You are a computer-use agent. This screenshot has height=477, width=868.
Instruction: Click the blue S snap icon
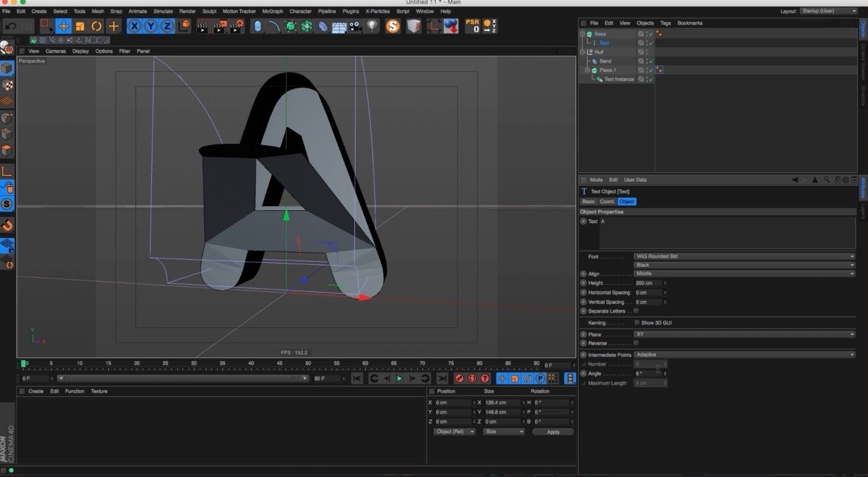pyautogui.click(x=7, y=204)
